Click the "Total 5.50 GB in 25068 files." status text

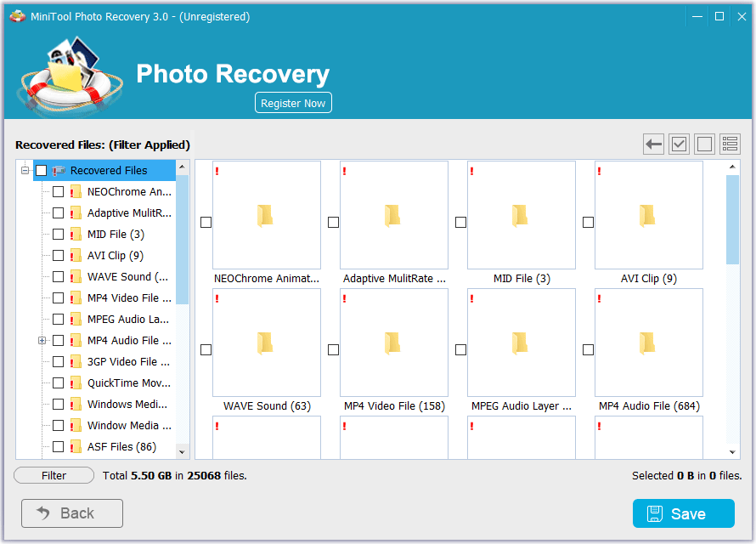pyautogui.click(x=174, y=475)
